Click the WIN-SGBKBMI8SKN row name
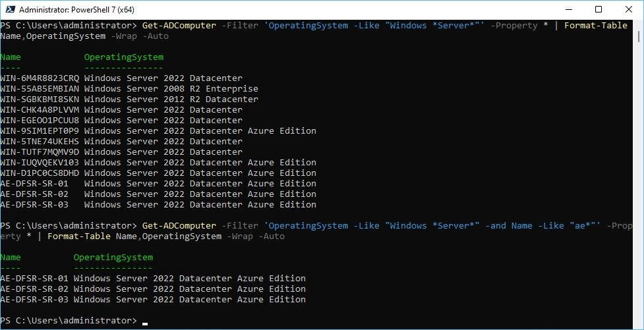Screen dimensions: 644x330 (40, 99)
